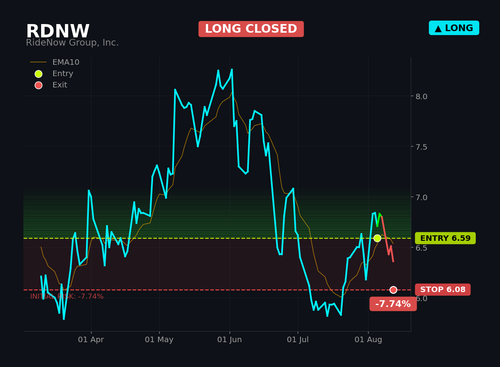Click the LONG direction badge
This screenshot has height=367, width=500.
(x=454, y=28)
